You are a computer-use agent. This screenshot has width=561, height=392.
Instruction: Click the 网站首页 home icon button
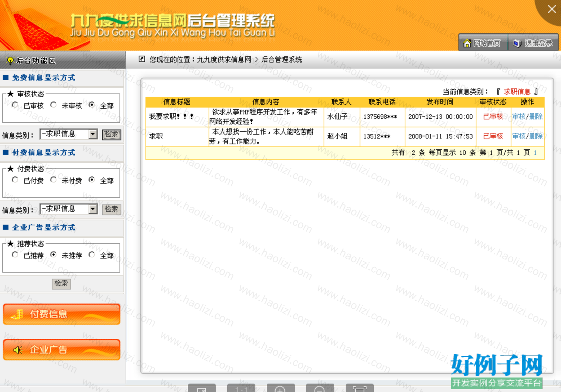(x=483, y=43)
